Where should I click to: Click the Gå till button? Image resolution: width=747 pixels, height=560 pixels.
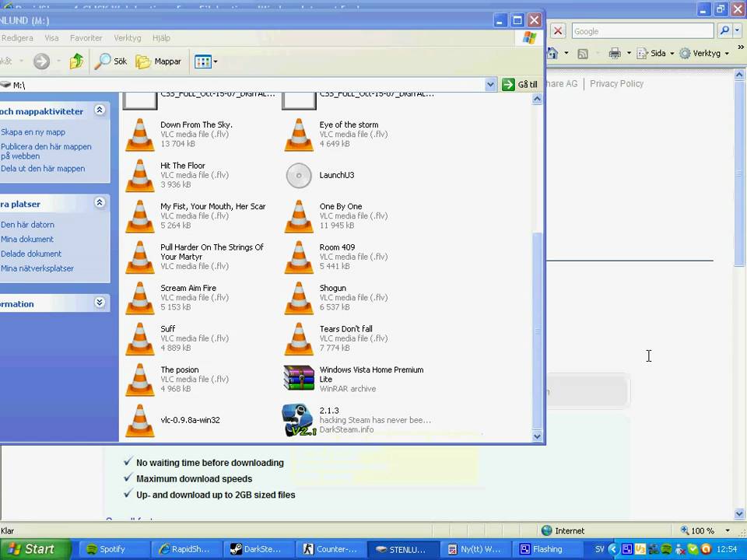[x=520, y=84]
